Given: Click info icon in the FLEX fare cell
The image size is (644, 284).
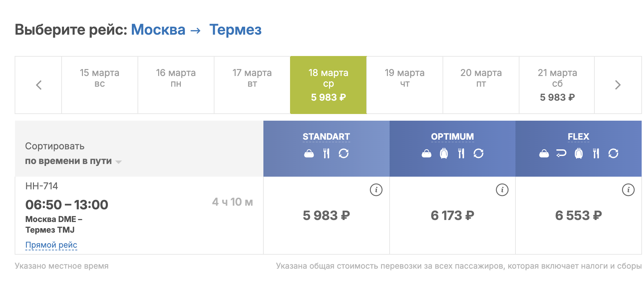Looking at the screenshot, I should point(628,190).
